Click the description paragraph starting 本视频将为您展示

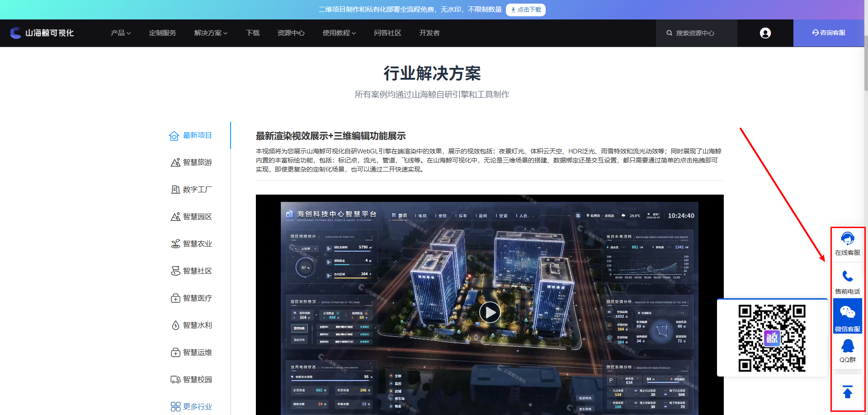489,160
